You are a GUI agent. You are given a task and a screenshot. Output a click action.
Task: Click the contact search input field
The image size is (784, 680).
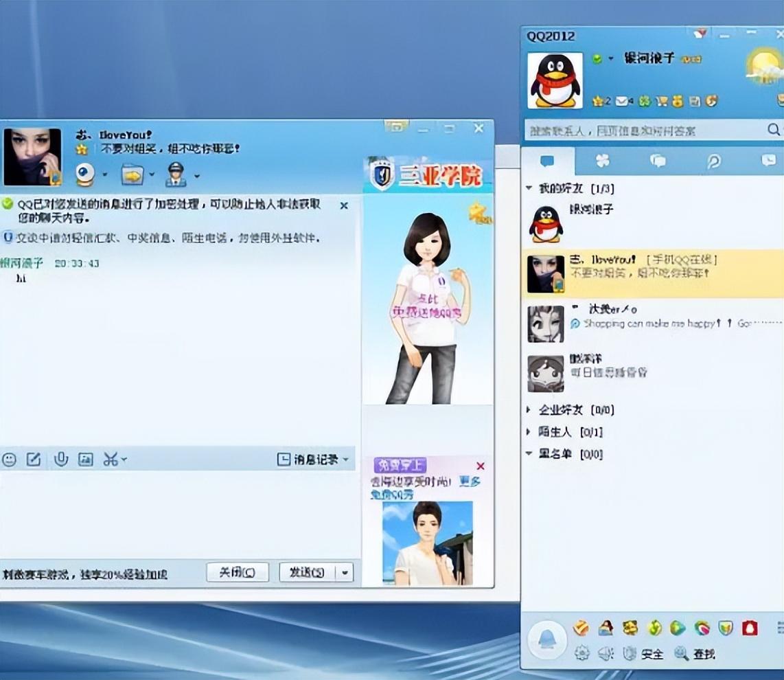tap(645, 131)
